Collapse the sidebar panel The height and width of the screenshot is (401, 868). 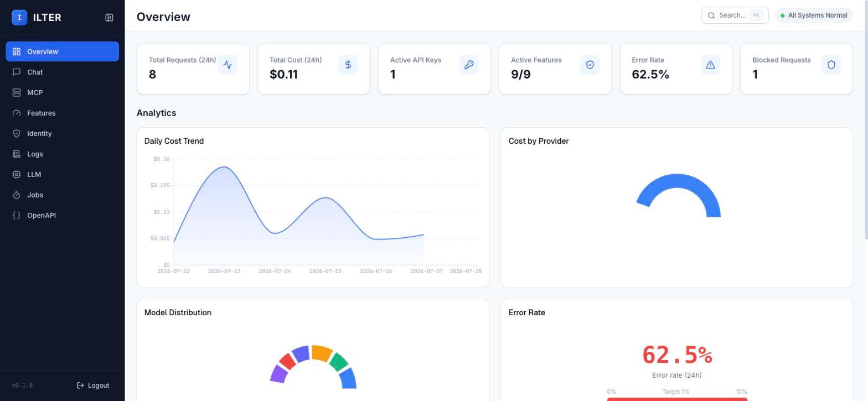coord(109,18)
